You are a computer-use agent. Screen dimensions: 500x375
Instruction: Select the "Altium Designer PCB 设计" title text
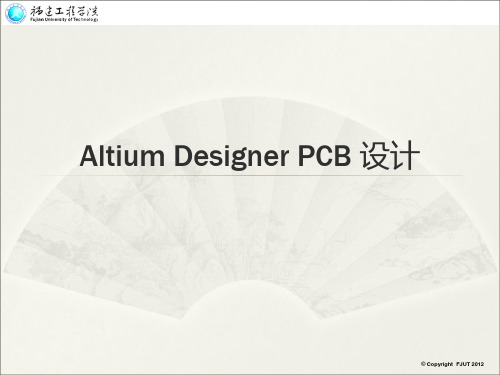coord(249,156)
